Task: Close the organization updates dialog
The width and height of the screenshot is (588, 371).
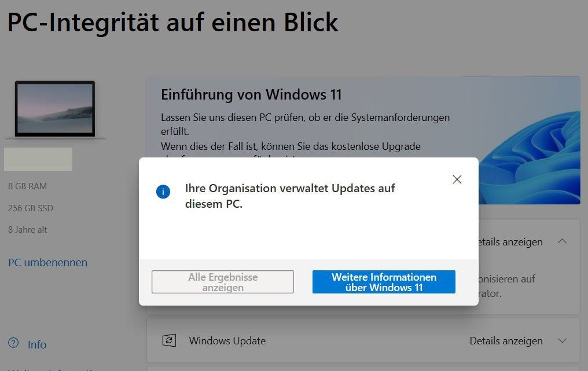Action: pos(457,179)
